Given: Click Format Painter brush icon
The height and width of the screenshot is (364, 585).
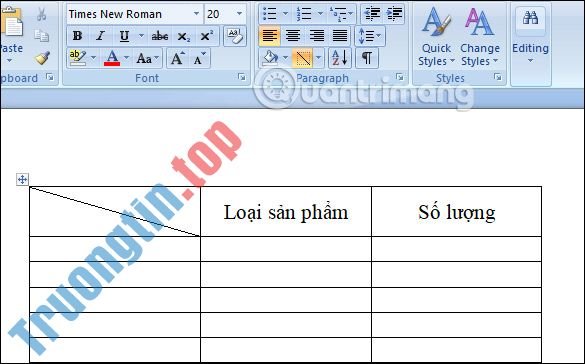Looking at the screenshot, I should pyautogui.click(x=42, y=58).
